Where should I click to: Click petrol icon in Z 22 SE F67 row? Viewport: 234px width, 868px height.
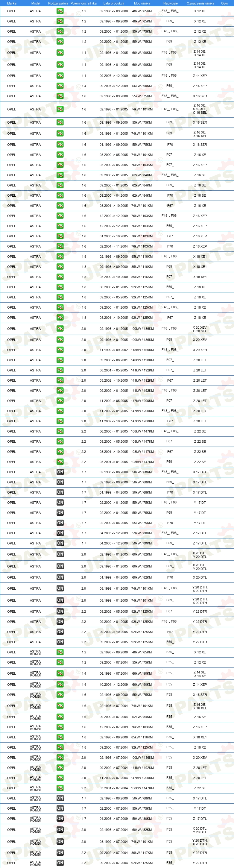pyautogui.click(x=60, y=452)
